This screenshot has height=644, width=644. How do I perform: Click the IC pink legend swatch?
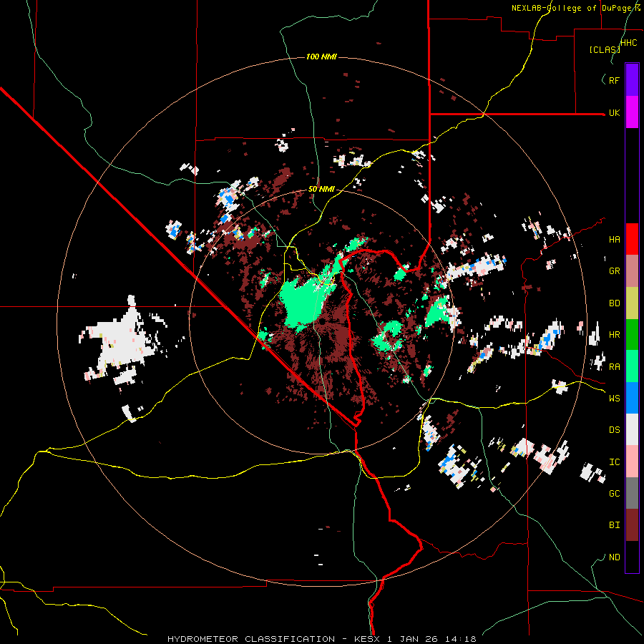pyautogui.click(x=632, y=462)
